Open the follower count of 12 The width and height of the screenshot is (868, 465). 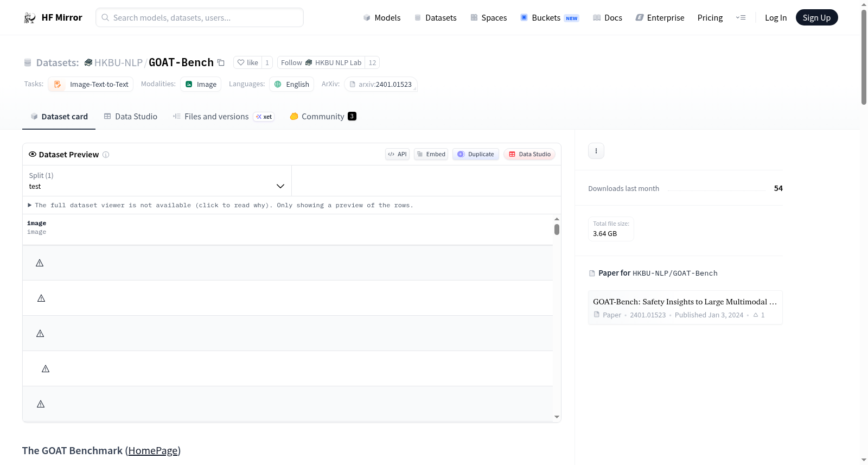(372, 62)
